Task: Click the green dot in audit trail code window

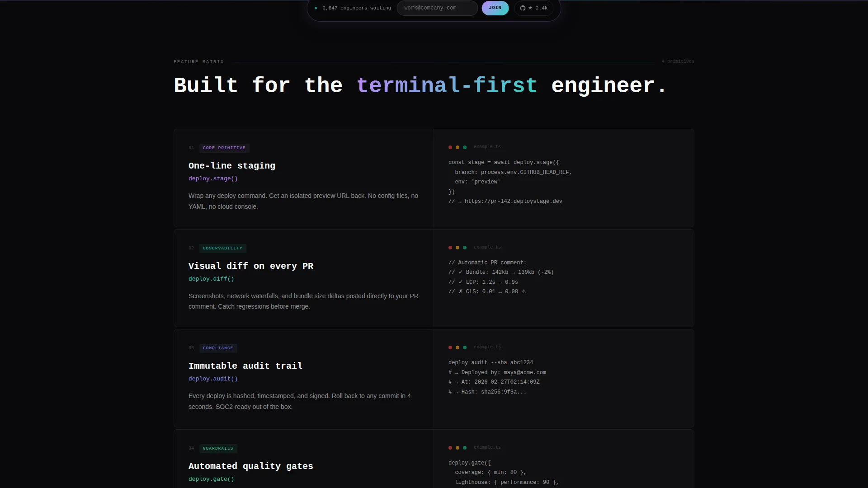Action: click(x=465, y=347)
